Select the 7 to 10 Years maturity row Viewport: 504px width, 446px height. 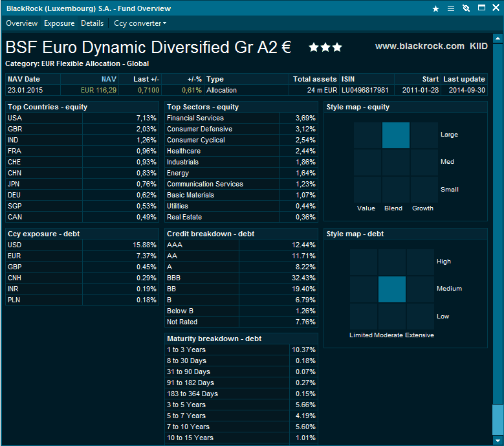coord(241,427)
